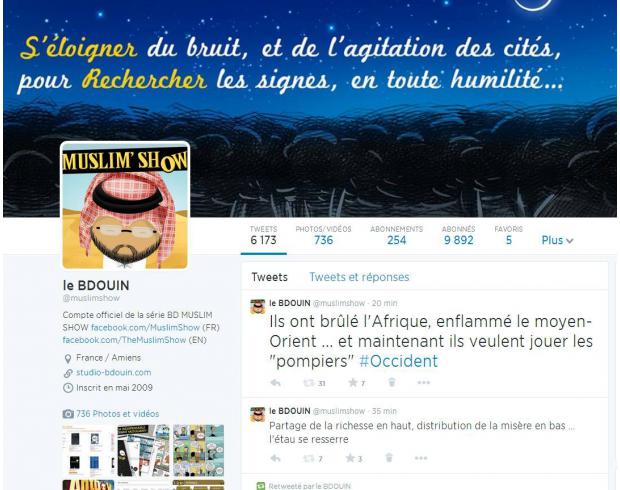This screenshot has width=620, height=490.
Task: Select the Tweets timeline tab
Action: tap(270, 277)
